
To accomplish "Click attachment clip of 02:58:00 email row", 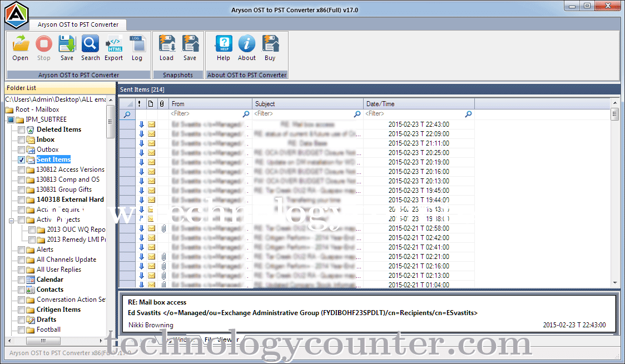I will click(x=163, y=228).
